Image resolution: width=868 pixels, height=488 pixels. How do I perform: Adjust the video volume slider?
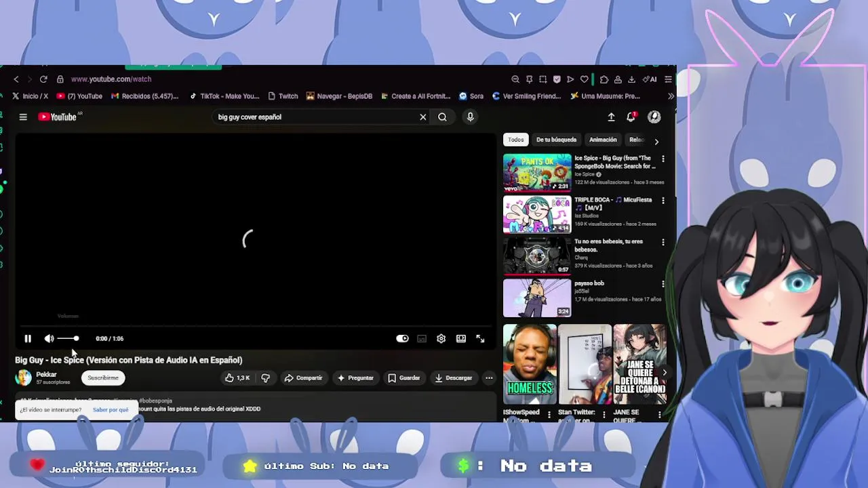point(68,338)
